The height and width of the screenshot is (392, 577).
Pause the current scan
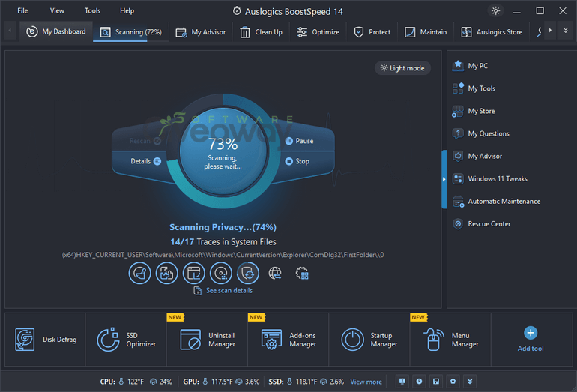(x=300, y=141)
